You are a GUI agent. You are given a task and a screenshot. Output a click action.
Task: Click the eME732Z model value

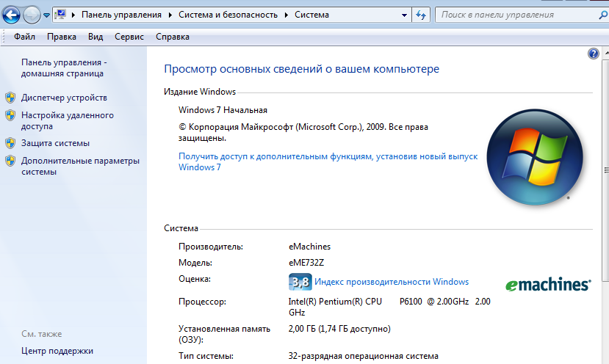click(306, 263)
